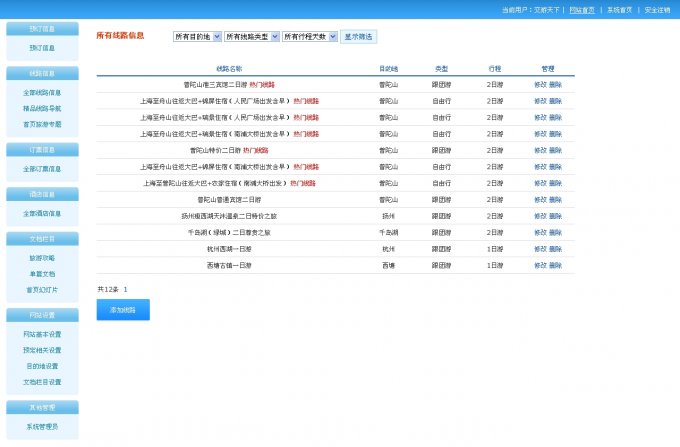Click the route name 西塘古镇一日游

[229, 265]
